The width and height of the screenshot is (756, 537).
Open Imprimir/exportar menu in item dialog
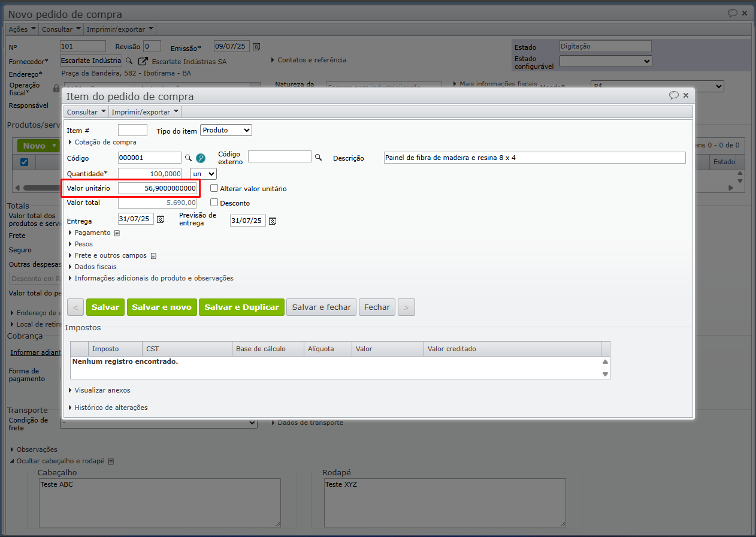pos(144,112)
